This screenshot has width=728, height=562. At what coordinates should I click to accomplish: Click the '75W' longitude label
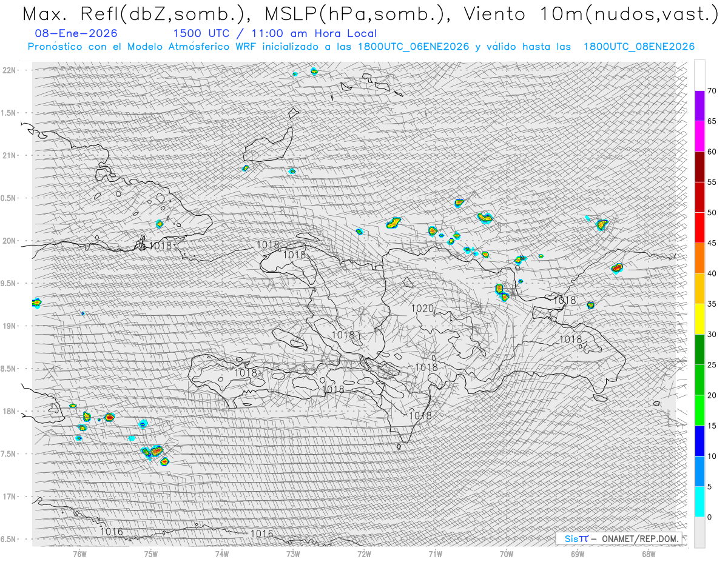tap(150, 553)
